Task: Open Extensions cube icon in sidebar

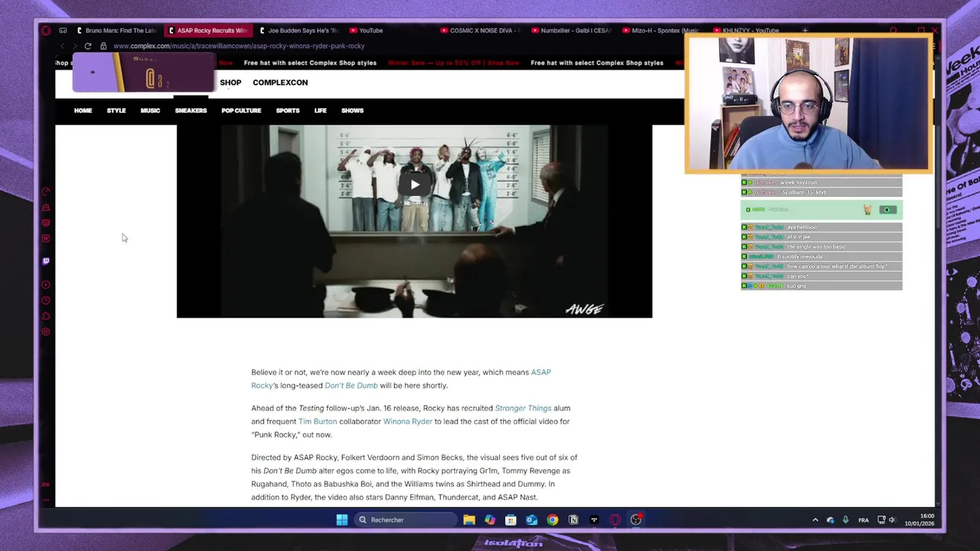Action: point(46,316)
